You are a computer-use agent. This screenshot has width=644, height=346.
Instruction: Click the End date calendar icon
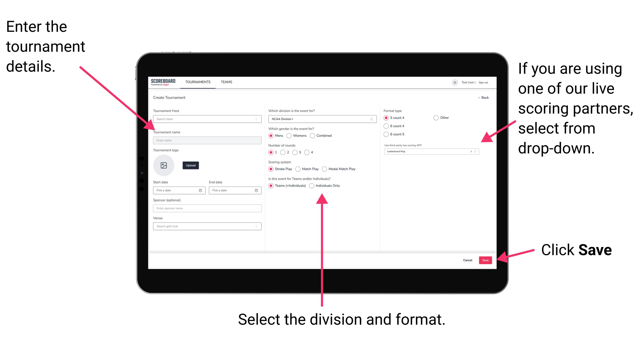click(x=256, y=190)
